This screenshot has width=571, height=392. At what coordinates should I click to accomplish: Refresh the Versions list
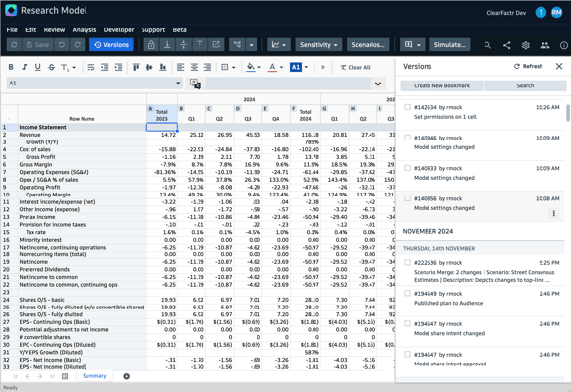tap(528, 66)
